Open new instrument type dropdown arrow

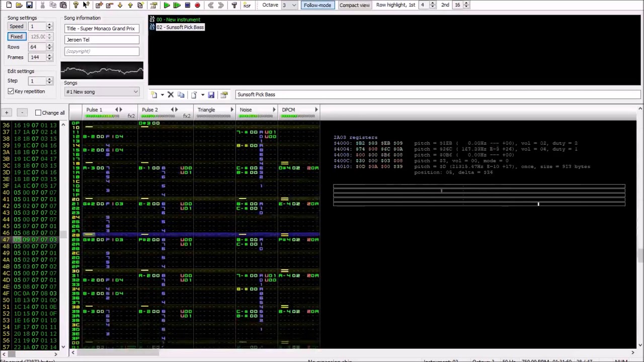pyautogui.click(x=162, y=95)
